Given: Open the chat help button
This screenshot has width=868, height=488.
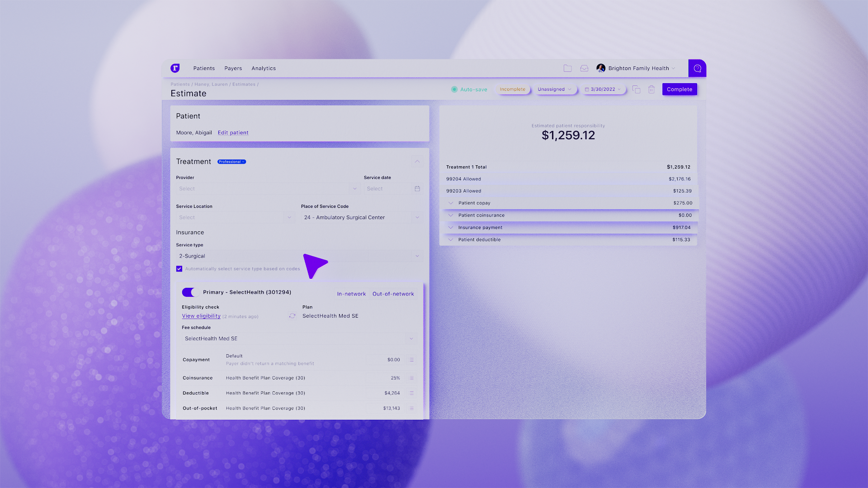Looking at the screenshot, I should (x=697, y=68).
